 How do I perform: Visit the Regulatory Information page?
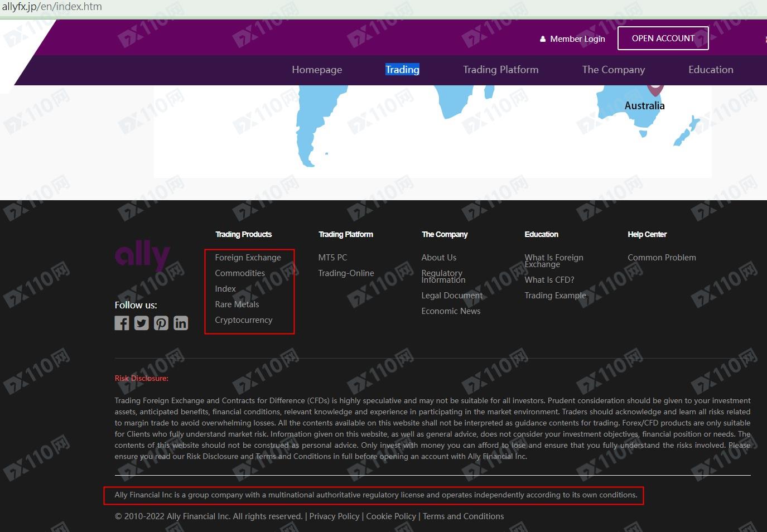point(443,277)
